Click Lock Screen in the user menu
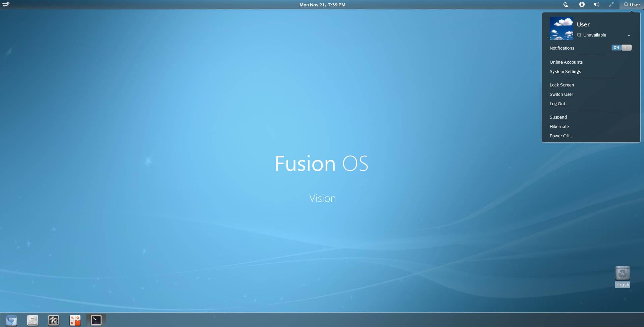 click(x=561, y=85)
